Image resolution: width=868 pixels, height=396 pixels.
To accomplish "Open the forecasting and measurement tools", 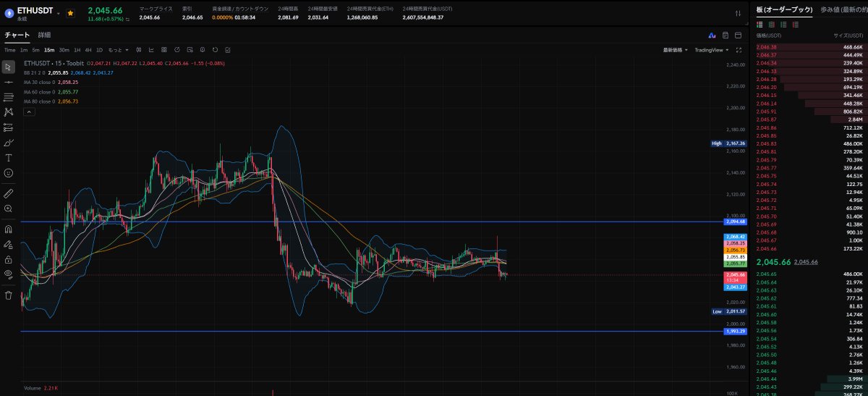I will pyautogui.click(x=9, y=127).
